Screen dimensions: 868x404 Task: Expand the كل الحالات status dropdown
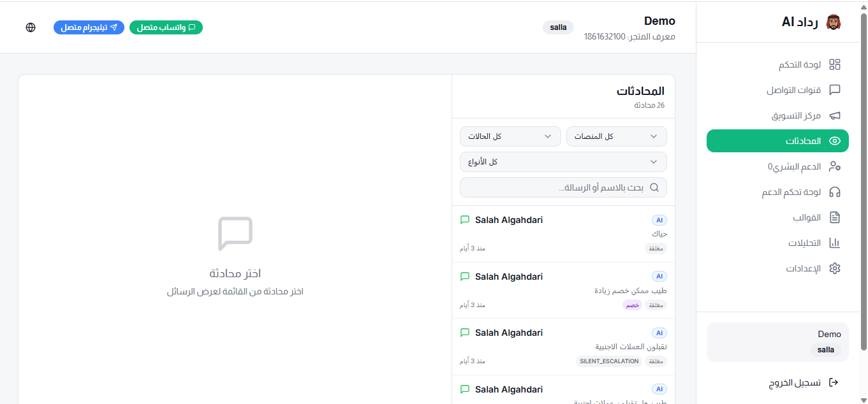[x=510, y=136]
